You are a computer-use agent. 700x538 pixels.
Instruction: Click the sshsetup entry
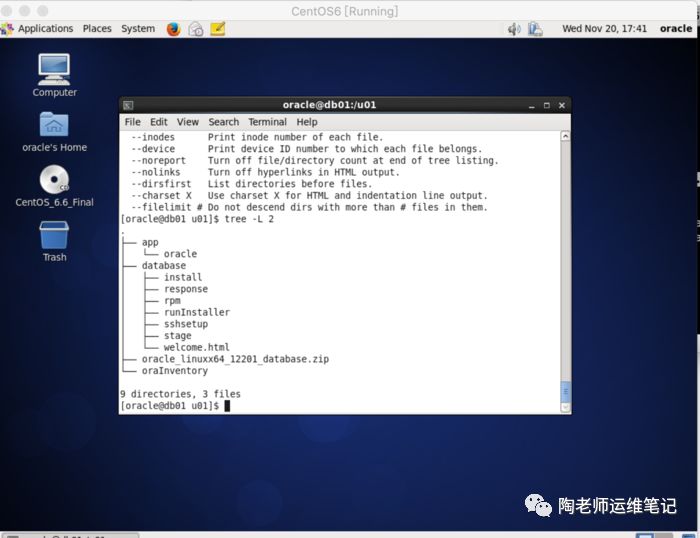(x=186, y=324)
